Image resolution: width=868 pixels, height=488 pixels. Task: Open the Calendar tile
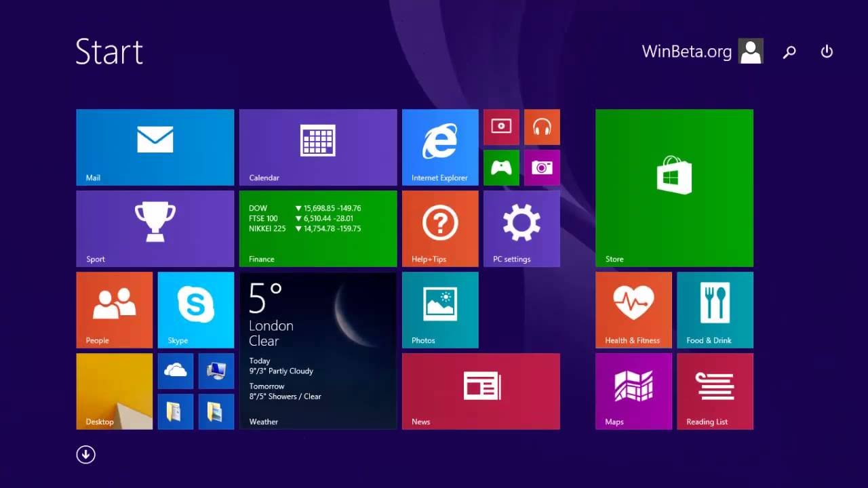click(318, 147)
